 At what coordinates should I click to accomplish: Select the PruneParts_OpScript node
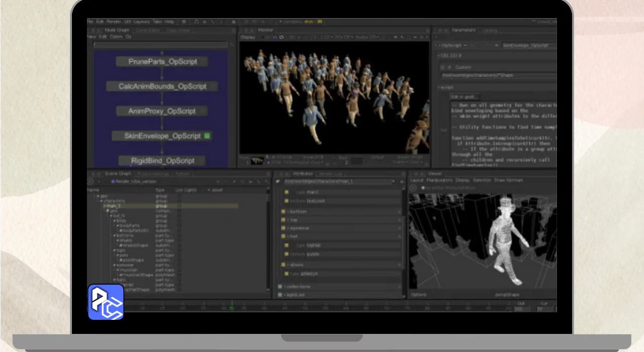(x=162, y=62)
